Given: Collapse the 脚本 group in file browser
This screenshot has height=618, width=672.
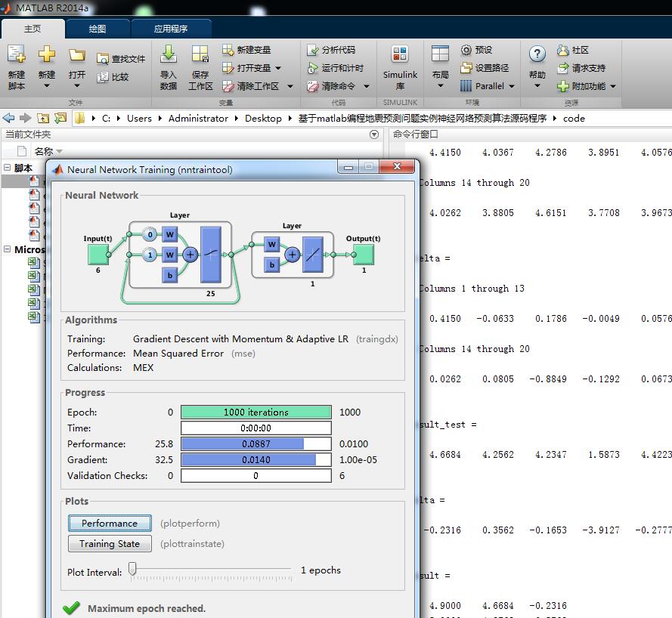Looking at the screenshot, I should pos(8,168).
